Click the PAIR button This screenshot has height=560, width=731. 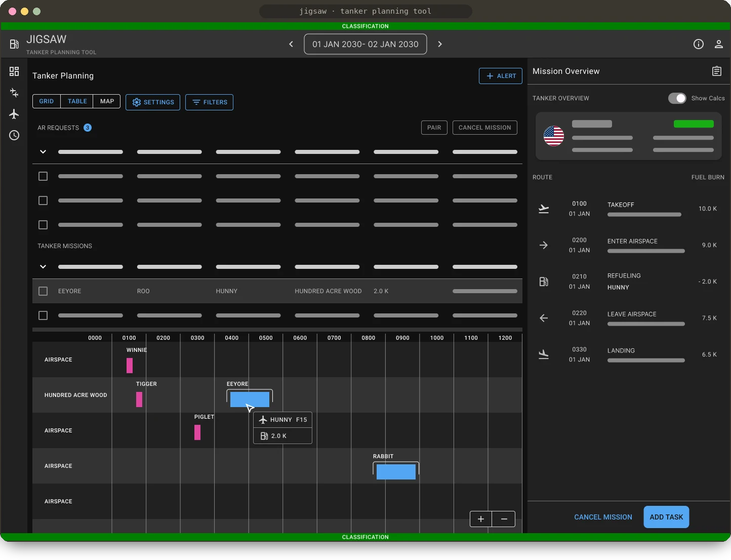(434, 128)
